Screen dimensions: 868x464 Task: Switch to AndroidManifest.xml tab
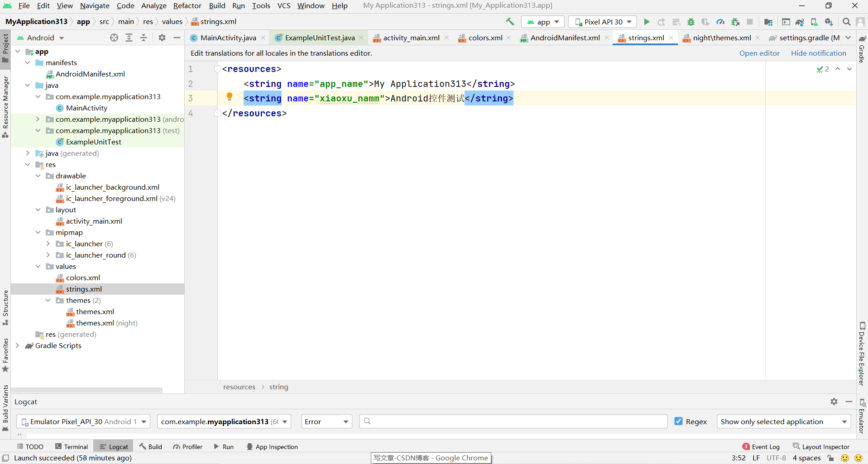click(x=565, y=38)
